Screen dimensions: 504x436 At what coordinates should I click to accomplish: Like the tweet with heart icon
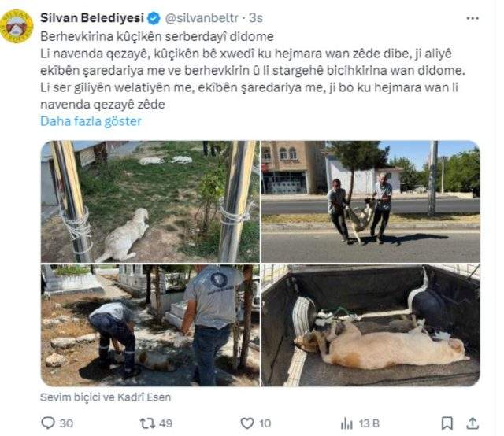tap(246, 423)
